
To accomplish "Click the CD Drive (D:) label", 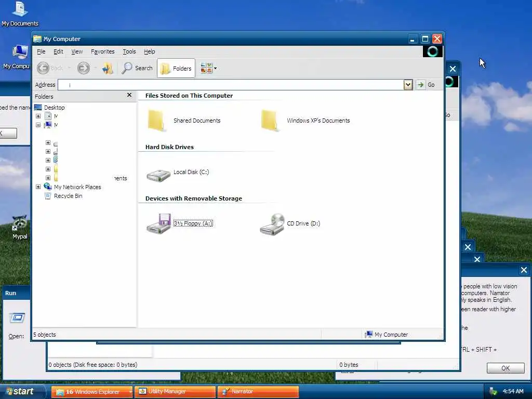I will coord(303,223).
